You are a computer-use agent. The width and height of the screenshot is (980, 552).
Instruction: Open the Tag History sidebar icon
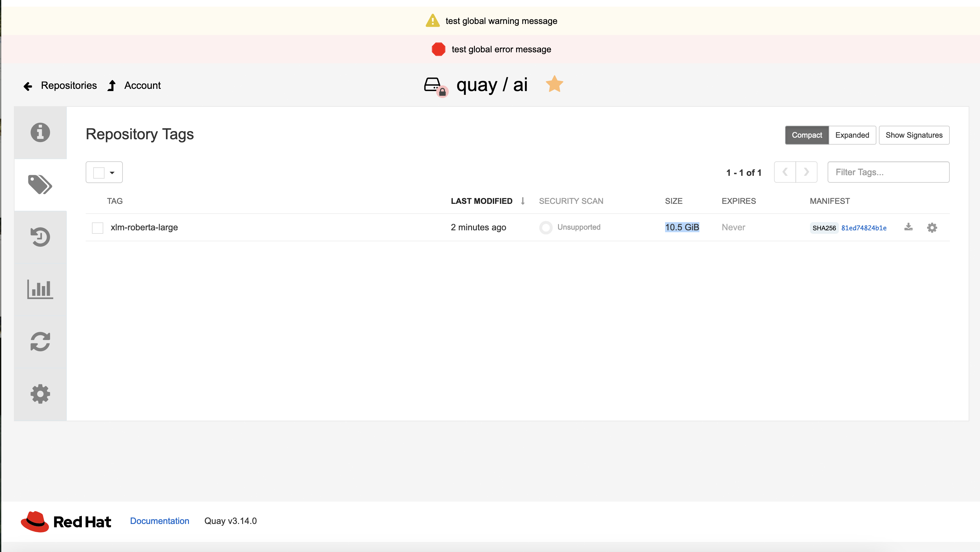(x=40, y=237)
